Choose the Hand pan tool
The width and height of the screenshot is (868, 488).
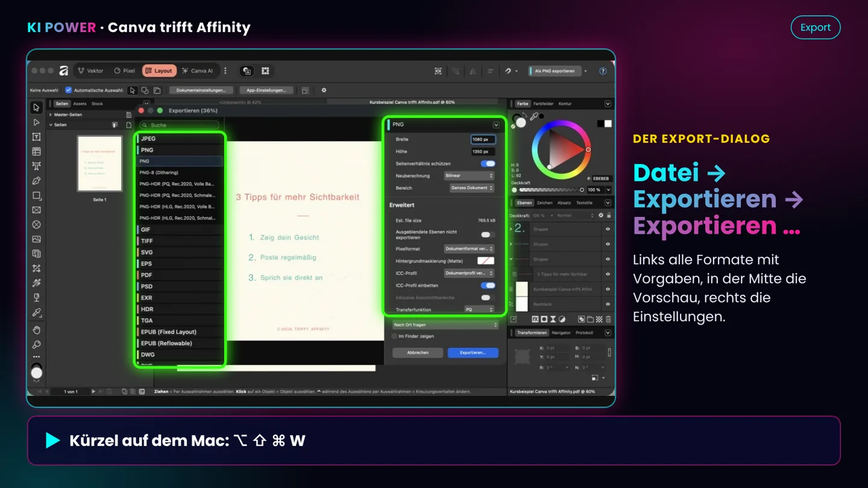[x=37, y=330]
